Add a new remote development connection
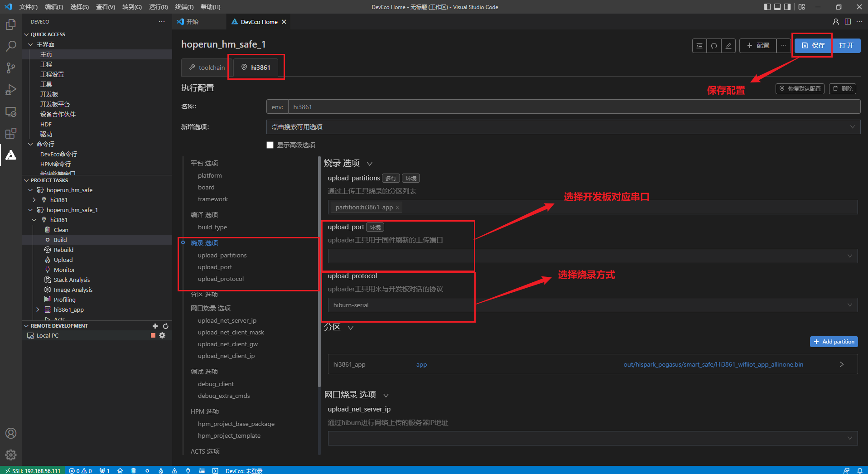 (155, 326)
